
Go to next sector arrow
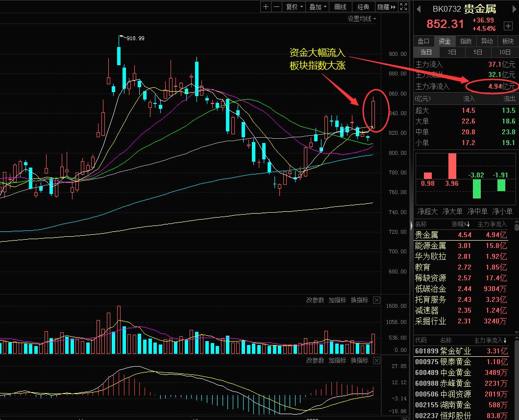pos(515,9)
